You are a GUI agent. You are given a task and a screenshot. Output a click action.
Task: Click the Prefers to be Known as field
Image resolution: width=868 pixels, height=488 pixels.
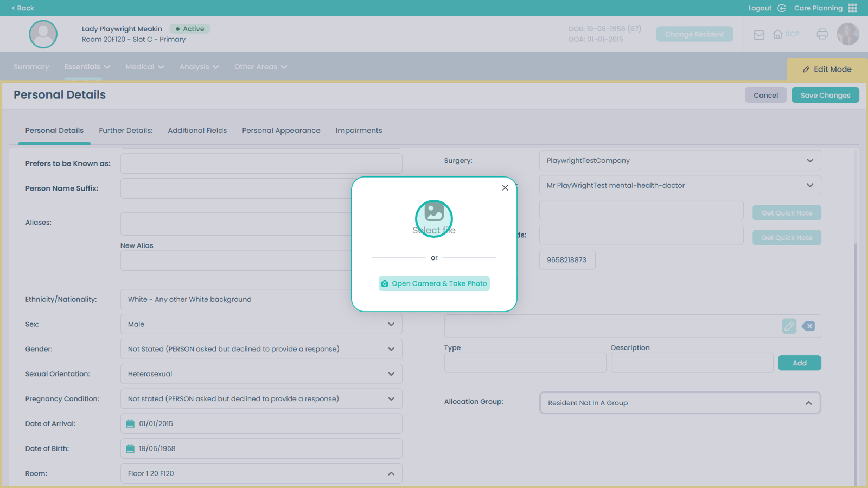(261, 163)
